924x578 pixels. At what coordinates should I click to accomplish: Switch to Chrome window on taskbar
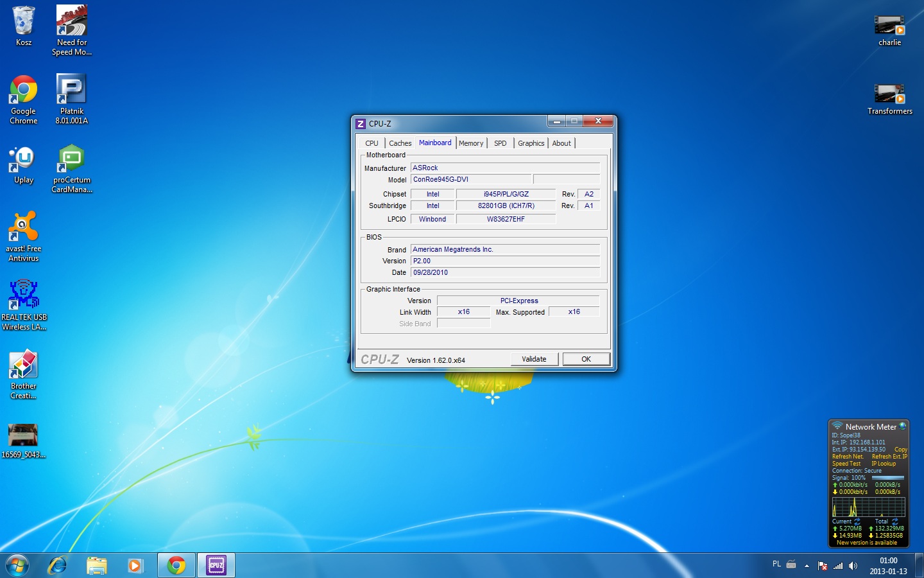click(176, 565)
